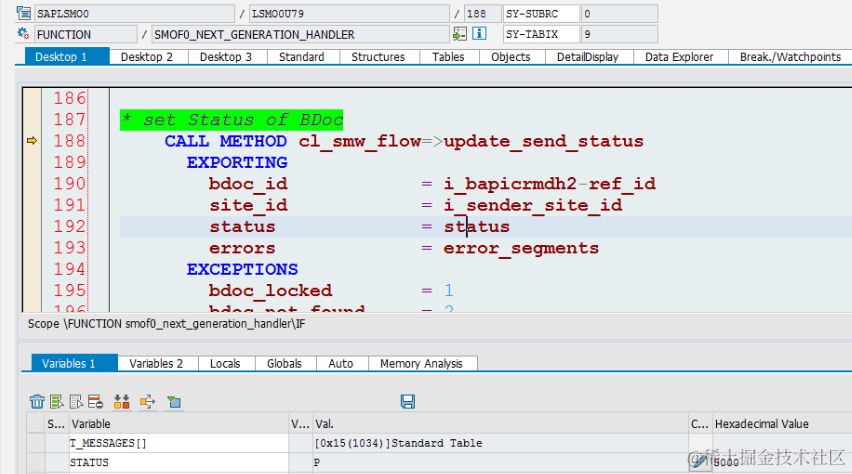This screenshot has width=852, height=474.
Task: Open the blue information icon near SY-TABIX
Action: (479, 34)
